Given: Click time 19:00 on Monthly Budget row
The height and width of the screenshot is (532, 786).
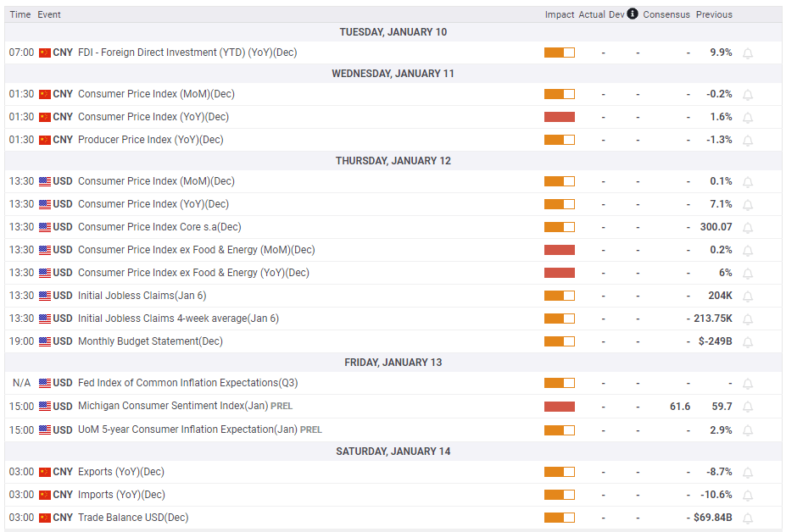Looking at the screenshot, I should pos(21,341).
